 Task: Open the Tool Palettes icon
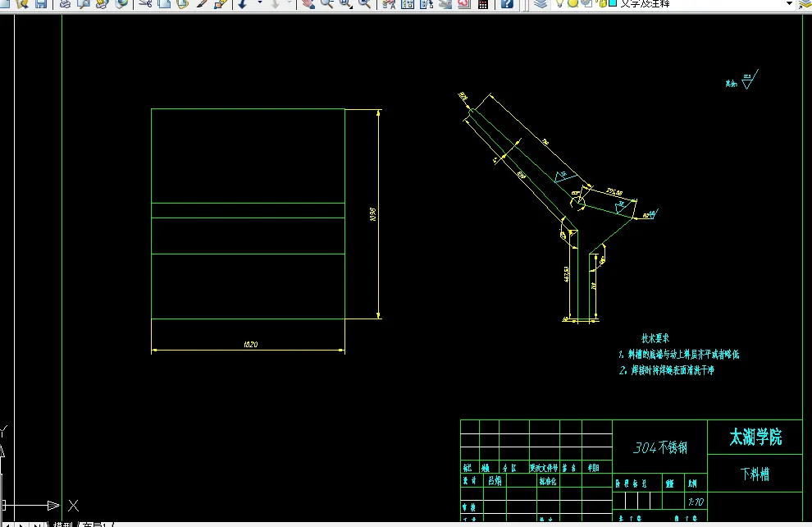click(x=427, y=3)
